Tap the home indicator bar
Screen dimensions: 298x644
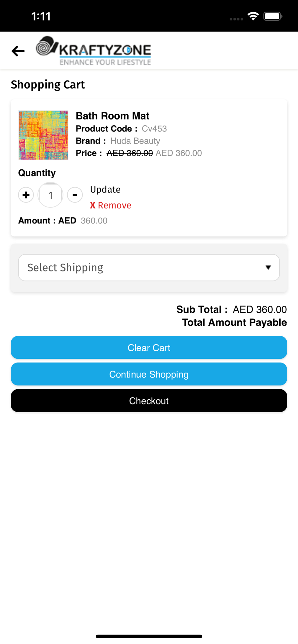[x=149, y=636]
